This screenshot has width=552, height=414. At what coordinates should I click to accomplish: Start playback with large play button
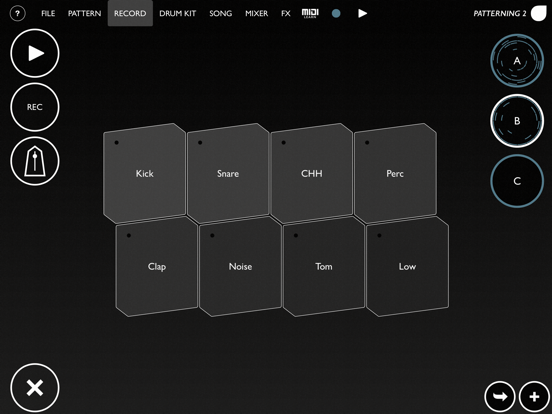[x=35, y=53]
